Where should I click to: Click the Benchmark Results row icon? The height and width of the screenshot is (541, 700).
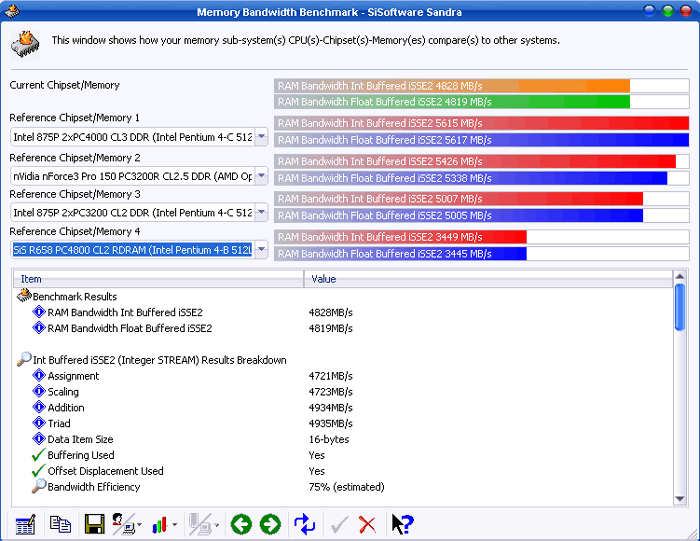pyautogui.click(x=24, y=295)
